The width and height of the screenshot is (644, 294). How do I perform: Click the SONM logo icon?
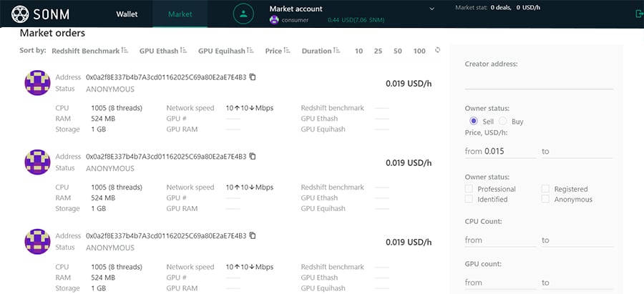[x=21, y=14]
